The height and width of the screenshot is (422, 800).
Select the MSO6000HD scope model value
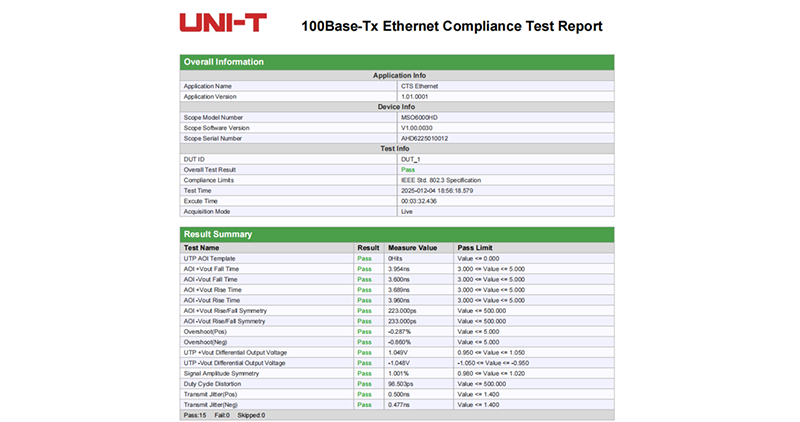pyautogui.click(x=420, y=117)
